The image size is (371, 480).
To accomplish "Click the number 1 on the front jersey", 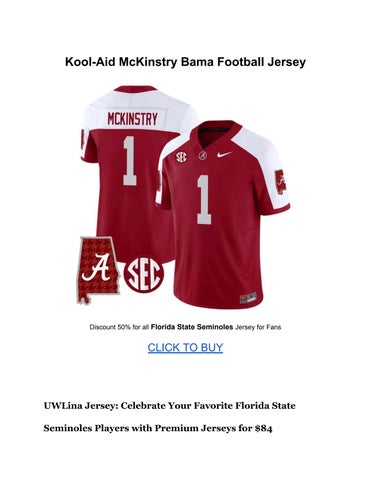I will (204, 200).
